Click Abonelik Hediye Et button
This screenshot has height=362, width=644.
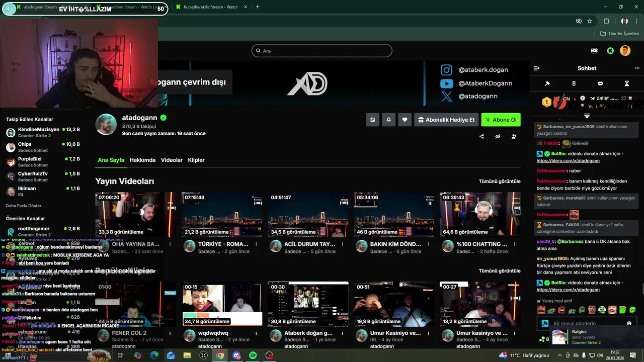[446, 120]
